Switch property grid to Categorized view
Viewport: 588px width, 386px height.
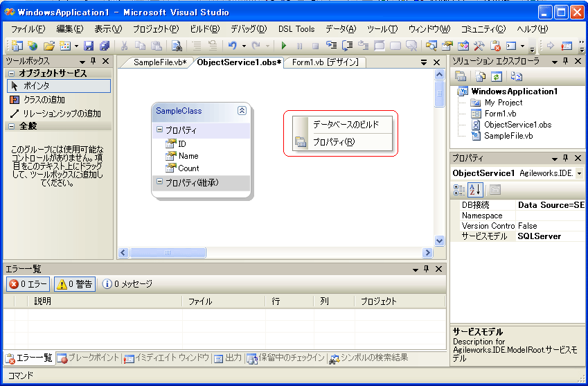coord(459,190)
